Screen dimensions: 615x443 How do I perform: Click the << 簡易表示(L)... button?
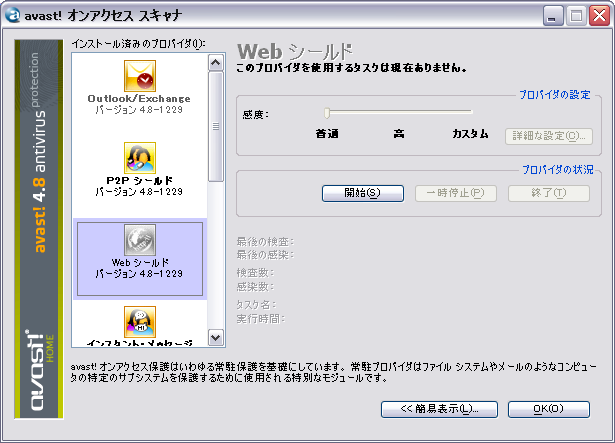[439, 409]
